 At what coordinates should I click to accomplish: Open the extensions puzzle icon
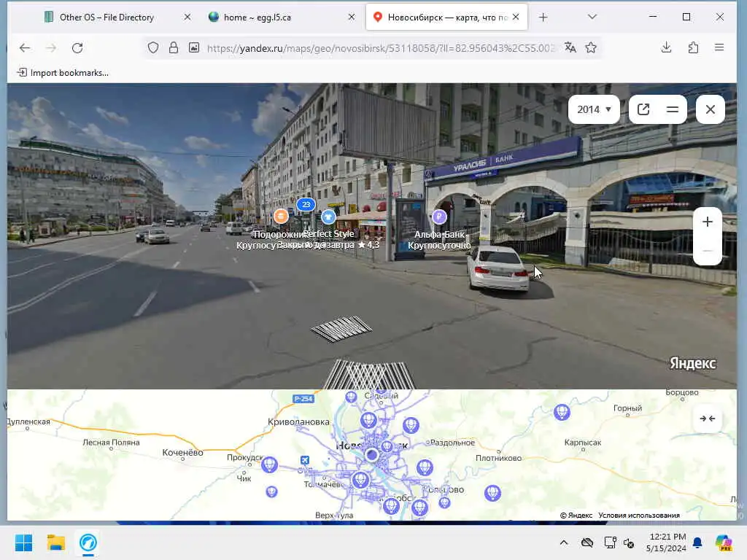point(693,47)
